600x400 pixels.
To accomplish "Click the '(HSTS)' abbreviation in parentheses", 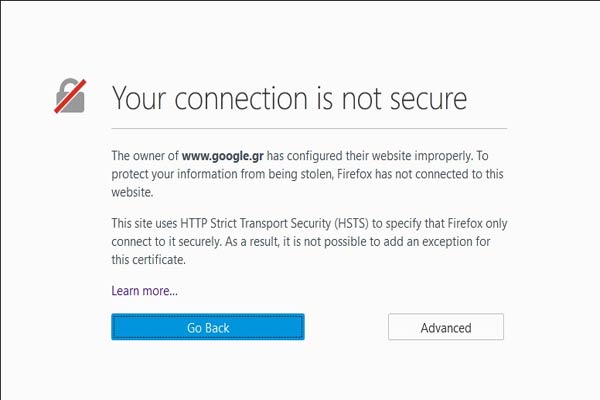I will 351,223.
